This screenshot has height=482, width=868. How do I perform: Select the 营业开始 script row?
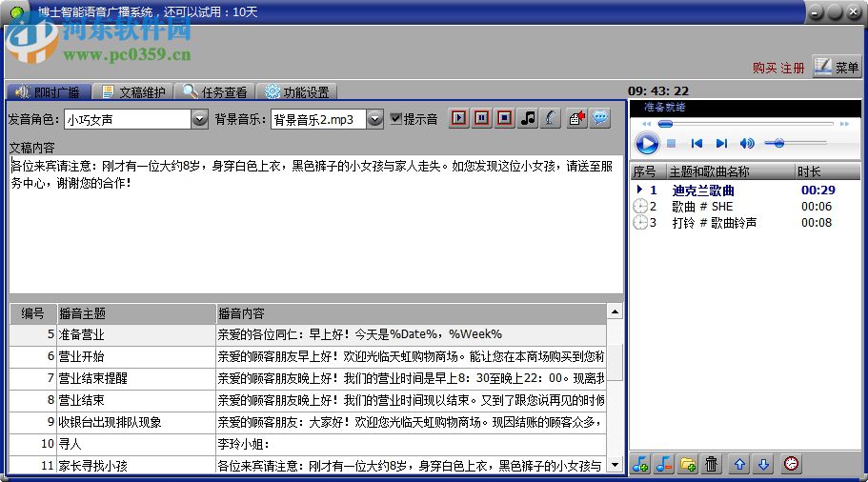[x=308, y=356]
